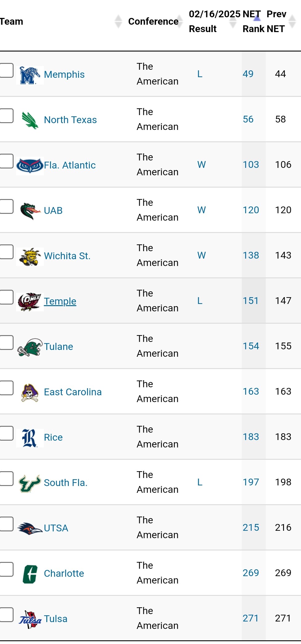Click Fla. Atlantic's NET rank 103
The image size is (301, 644).
pyautogui.click(x=251, y=165)
